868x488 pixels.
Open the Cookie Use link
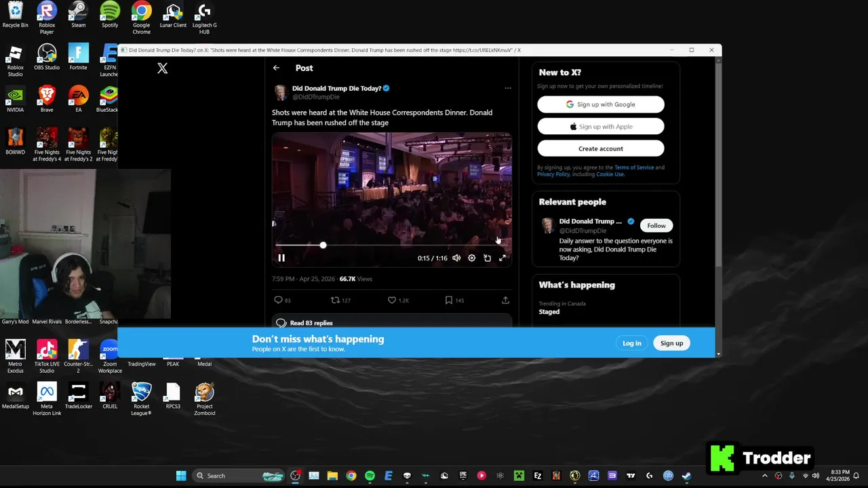coord(610,174)
